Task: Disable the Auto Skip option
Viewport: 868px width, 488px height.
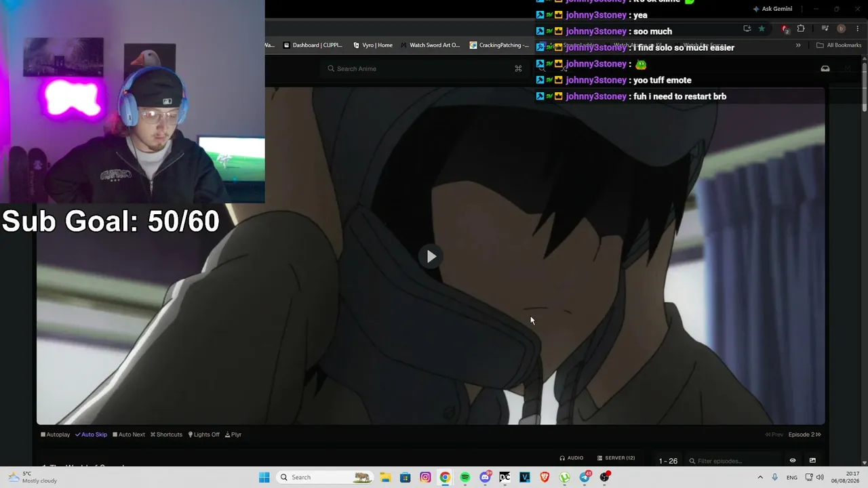Action: [x=92, y=434]
